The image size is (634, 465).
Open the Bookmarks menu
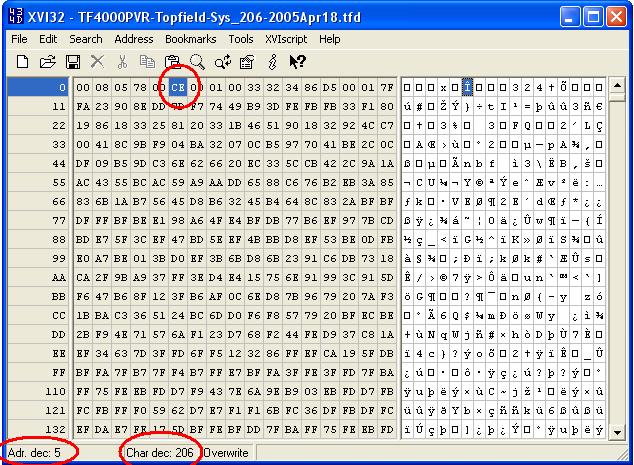point(191,39)
